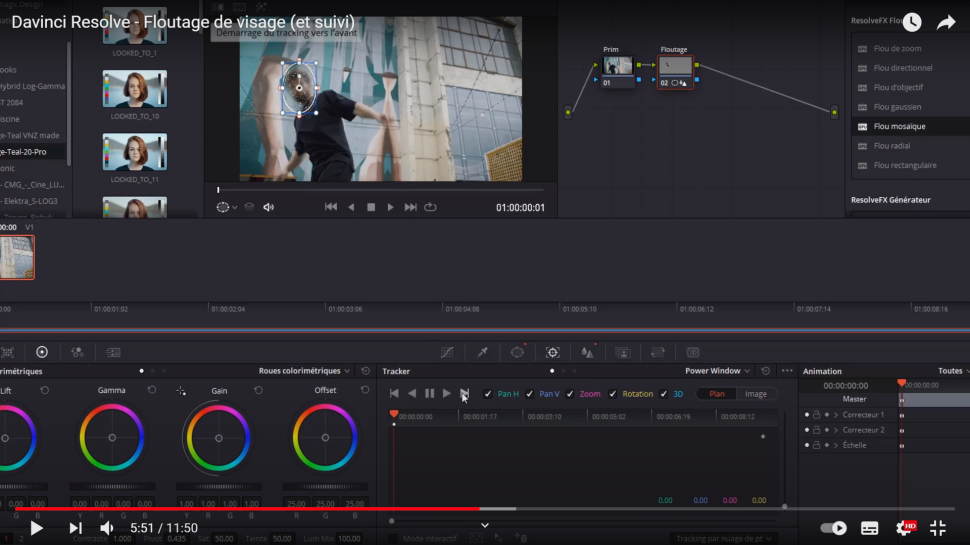Open Power Window dropdown in Tracker

point(718,371)
